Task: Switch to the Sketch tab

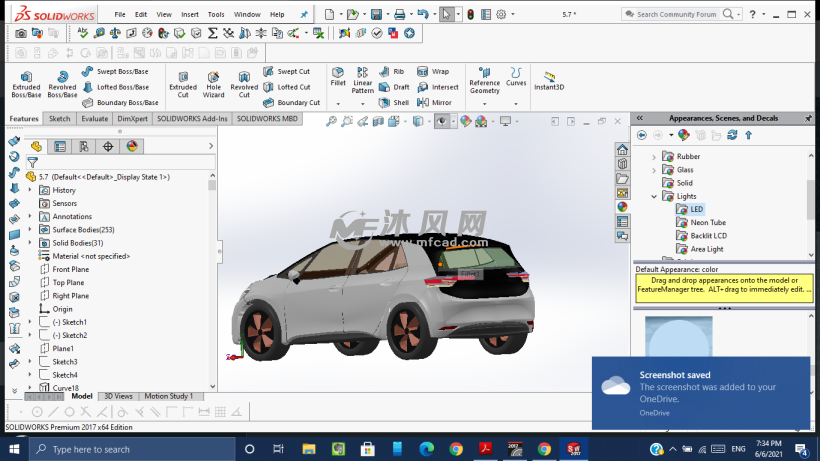Action: tap(60, 118)
